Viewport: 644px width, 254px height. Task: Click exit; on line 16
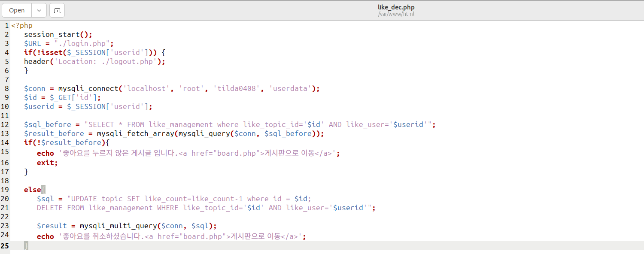tap(47, 163)
